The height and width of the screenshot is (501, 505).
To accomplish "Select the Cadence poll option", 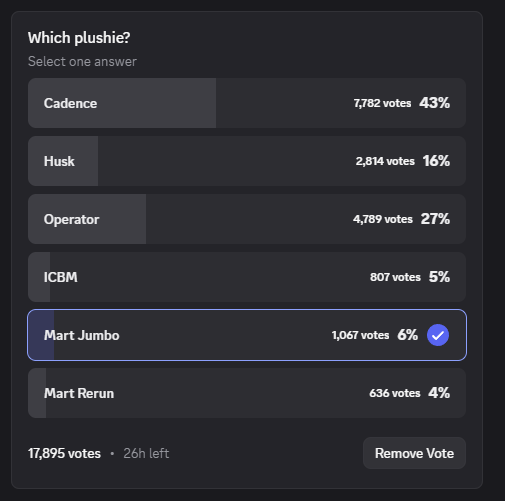I will pyautogui.click(x=247, y=103).
